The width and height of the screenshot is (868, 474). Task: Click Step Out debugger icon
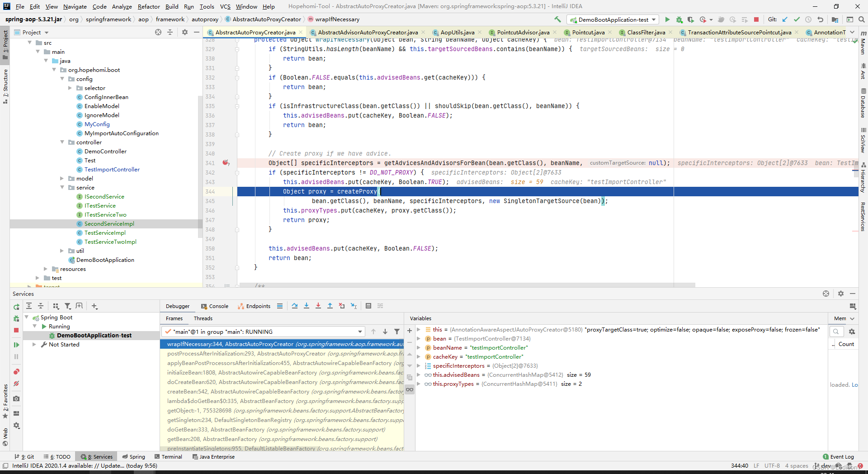point(330,306)
